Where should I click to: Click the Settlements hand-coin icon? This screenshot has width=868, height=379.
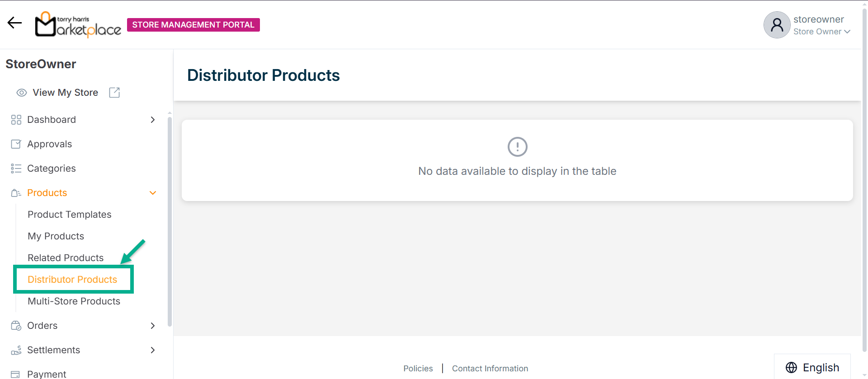click(x=16, y=350)
